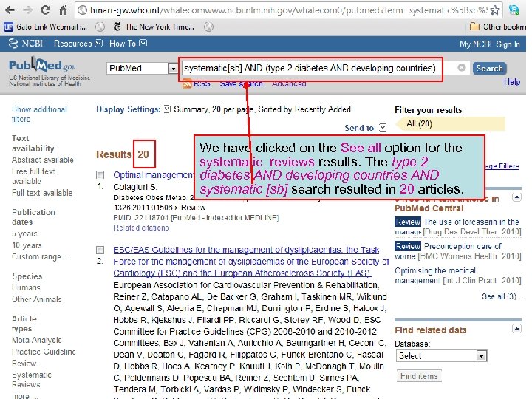Filter article type Review
The width and height of the screenshot is (532, 399).
[24, 364]
